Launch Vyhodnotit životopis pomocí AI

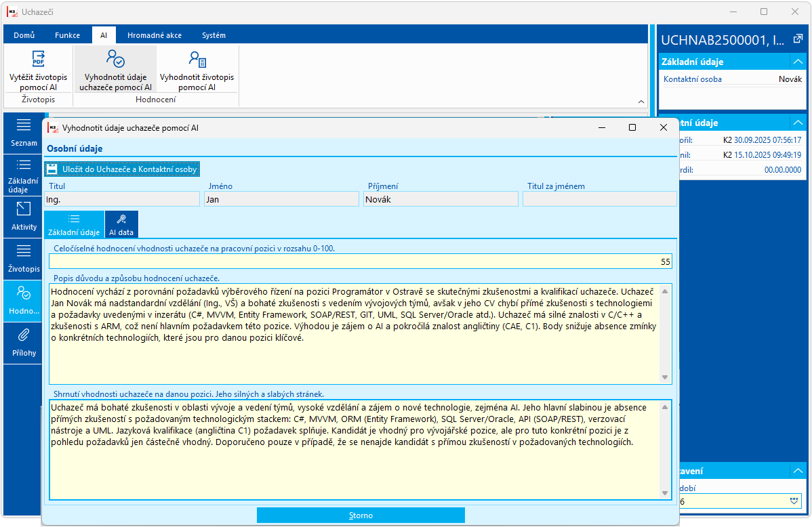[197, 70]
